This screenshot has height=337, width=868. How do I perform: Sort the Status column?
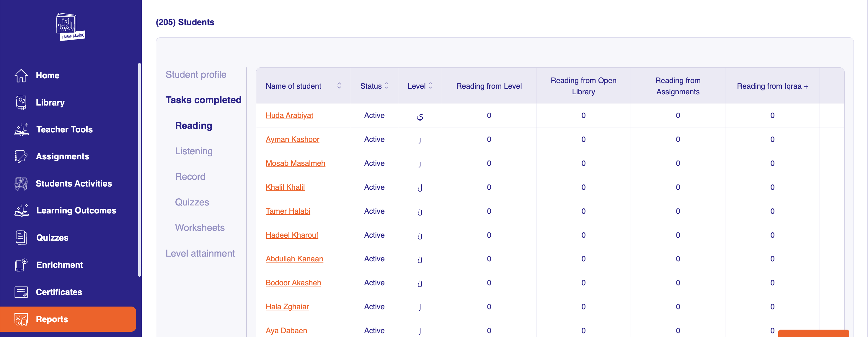tap(386, 86)
